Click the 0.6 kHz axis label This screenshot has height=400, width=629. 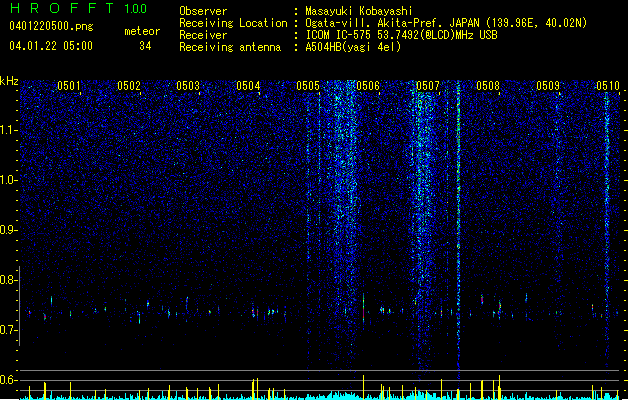9,380
